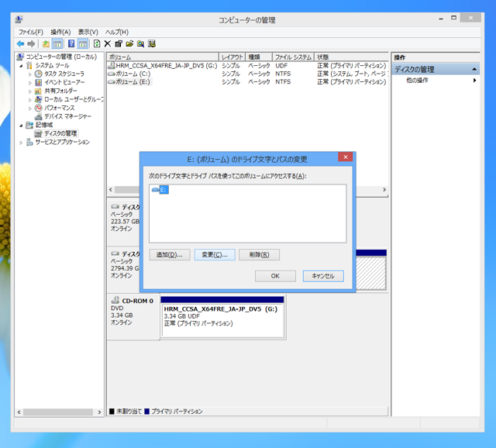The width and height of the screenshot is (496, 448).
Task: Close the drive letter dialog with X
Action: tap(346, 157)
